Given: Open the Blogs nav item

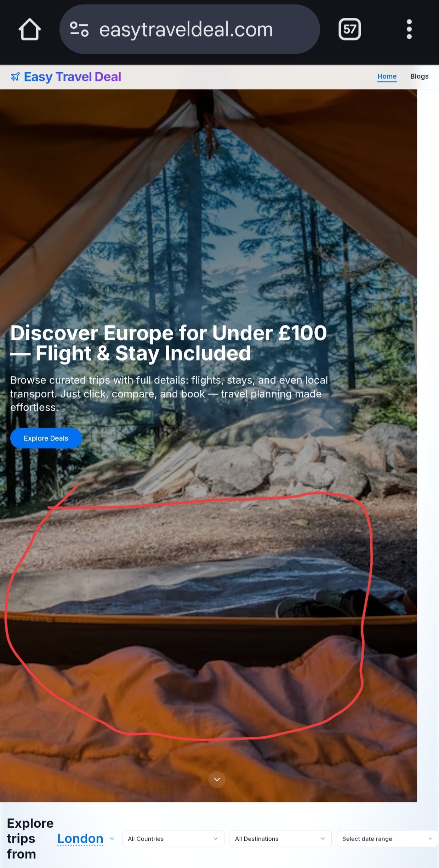Looking at the screenshot, I should tap(419, 76).
